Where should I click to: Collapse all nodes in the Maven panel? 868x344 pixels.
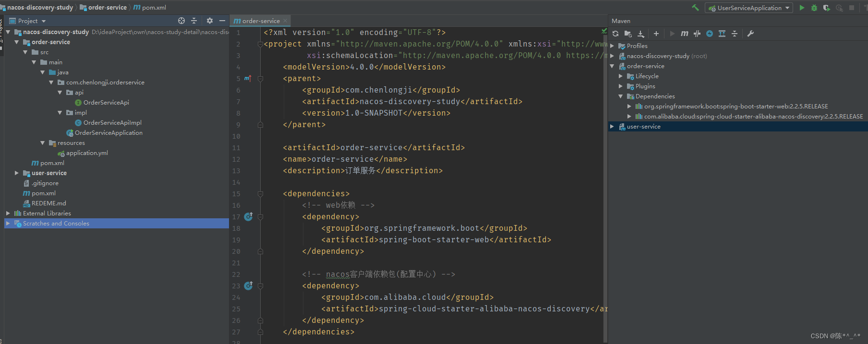tap(735, 34)
